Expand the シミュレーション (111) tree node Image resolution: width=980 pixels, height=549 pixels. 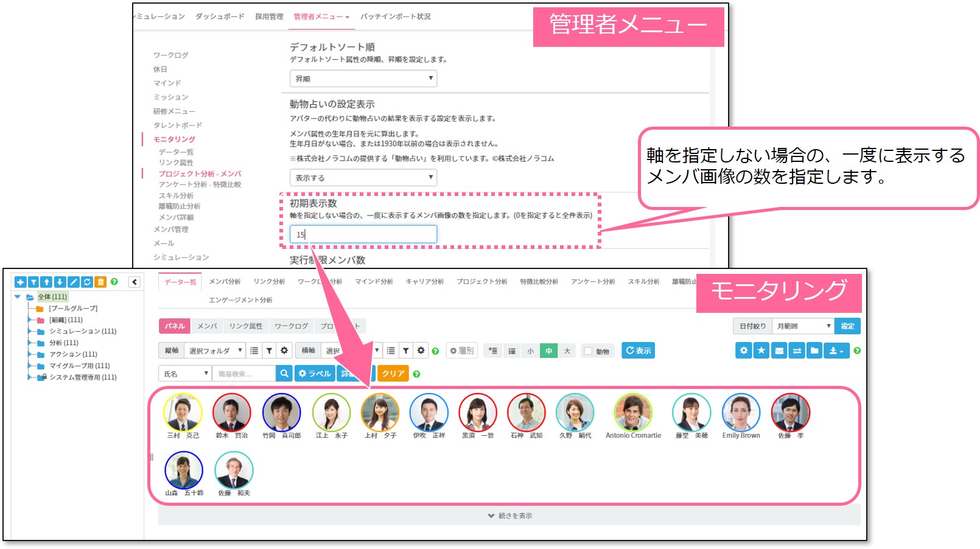[29, 331]
